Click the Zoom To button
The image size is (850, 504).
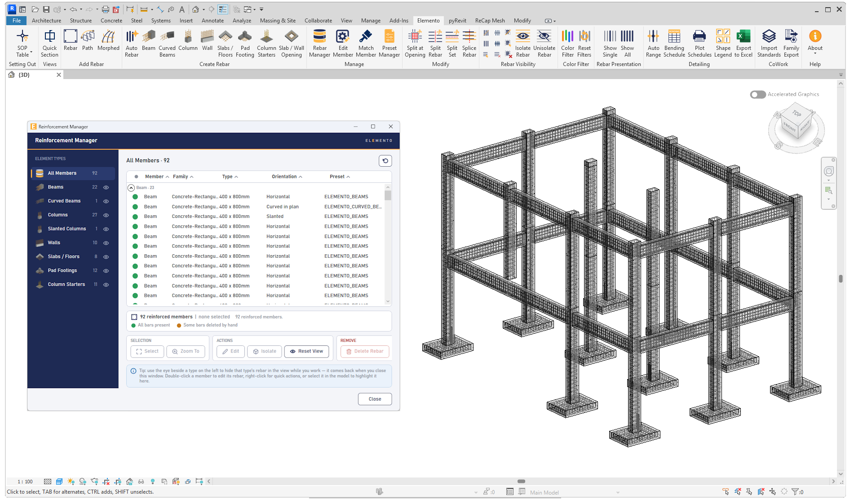[x=186, y=351]
